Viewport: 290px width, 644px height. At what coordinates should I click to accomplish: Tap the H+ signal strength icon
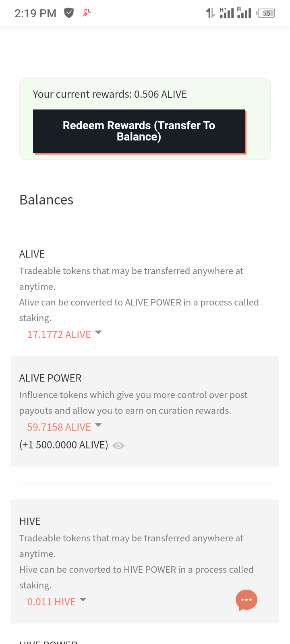pyautogui.click(x=227, y=13)
